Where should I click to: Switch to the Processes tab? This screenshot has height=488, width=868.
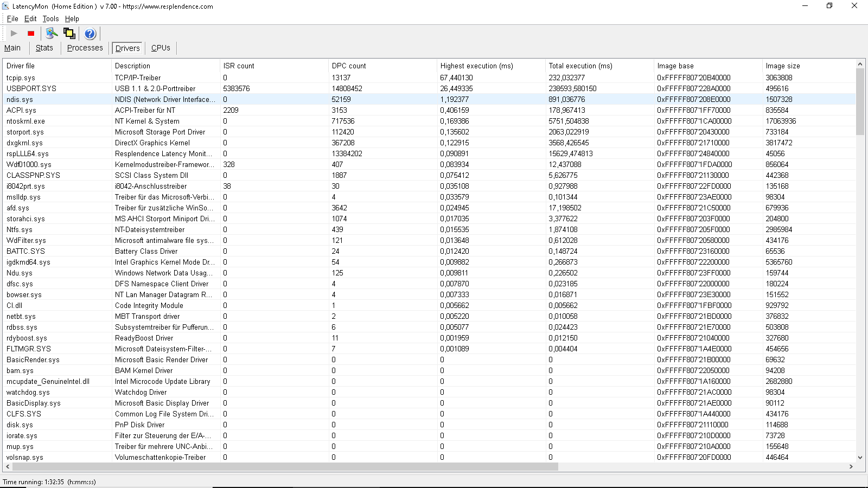(x=85, y=48)
